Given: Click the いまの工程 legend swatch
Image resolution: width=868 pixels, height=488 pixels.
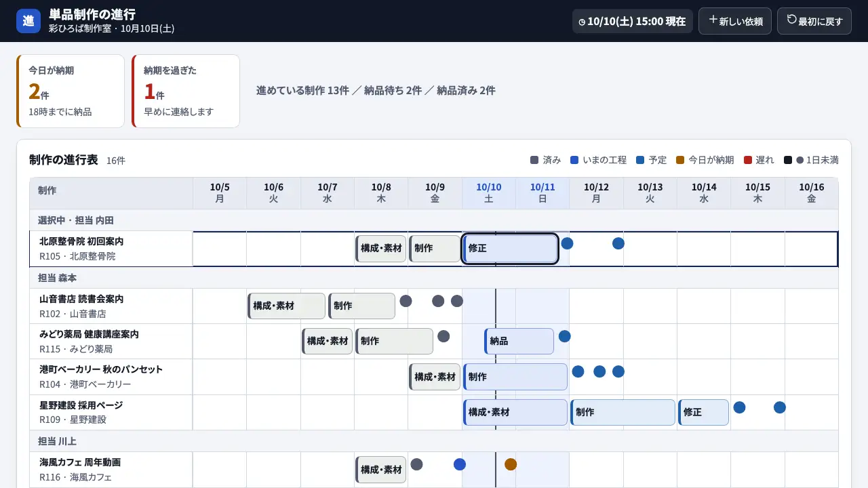Looking at the screenshot, I should tap(574, 161).
